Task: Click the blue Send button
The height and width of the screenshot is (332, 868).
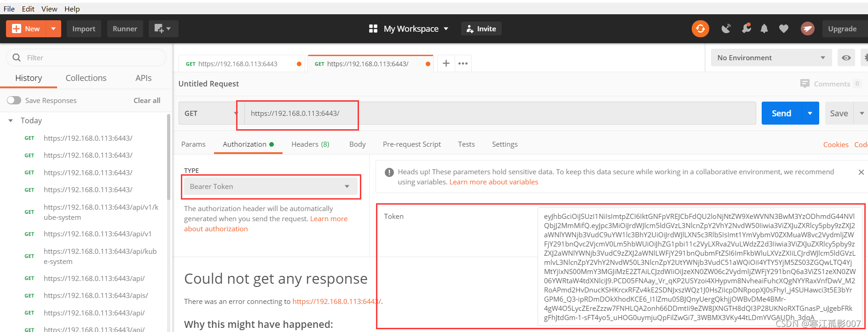Action: (781, 113)
